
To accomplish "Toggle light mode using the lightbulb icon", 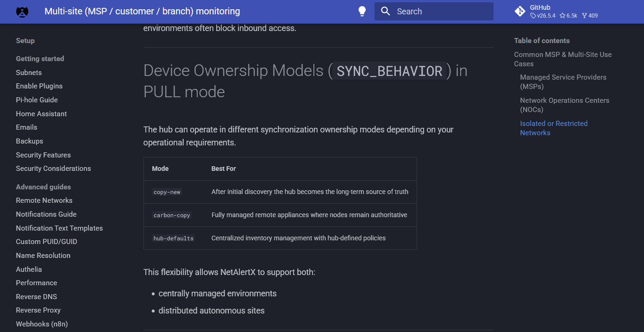I will (x=363, y=12).
